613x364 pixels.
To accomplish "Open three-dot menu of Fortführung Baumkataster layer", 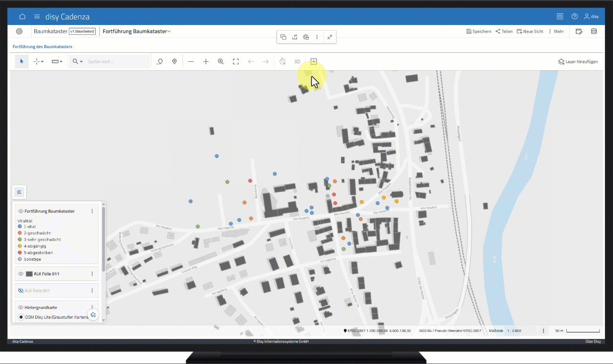I will (92, 211).
